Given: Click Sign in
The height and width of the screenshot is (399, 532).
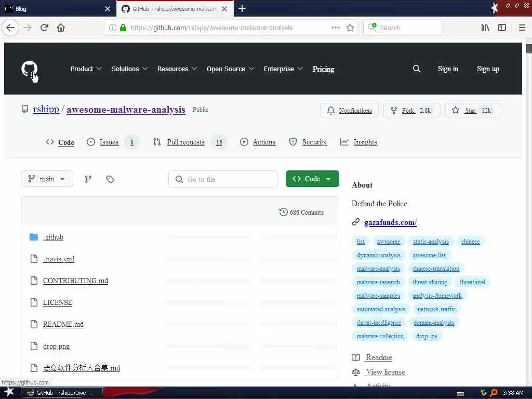Looking at the screenshot, I should [x=448, y=69].
